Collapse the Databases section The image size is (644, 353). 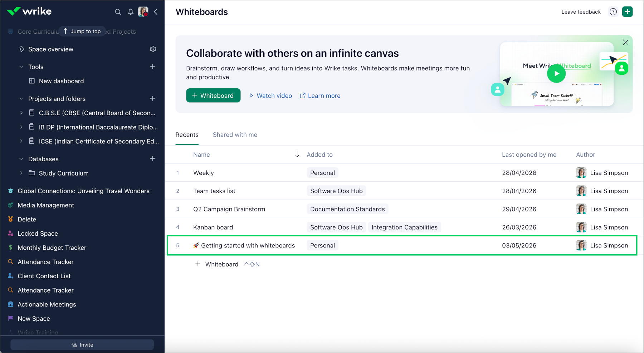[x=21, y=159]
